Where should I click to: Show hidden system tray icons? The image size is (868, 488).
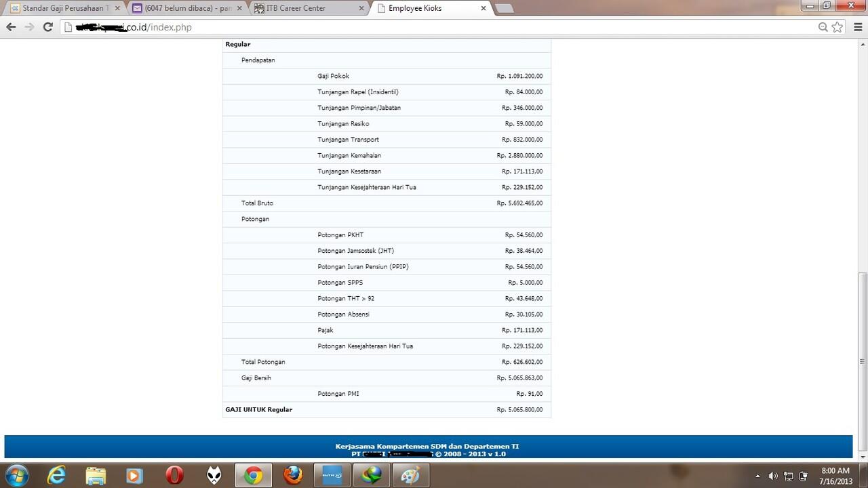tap(757, 476)
